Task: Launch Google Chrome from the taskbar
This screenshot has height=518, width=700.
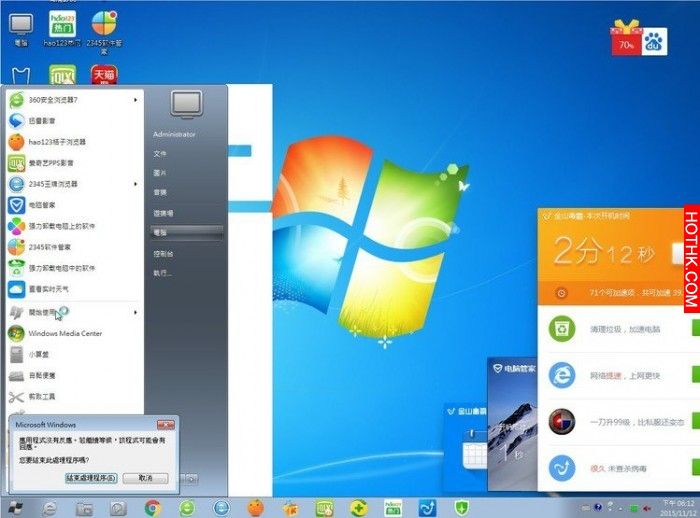Action: tap(153, 508)
